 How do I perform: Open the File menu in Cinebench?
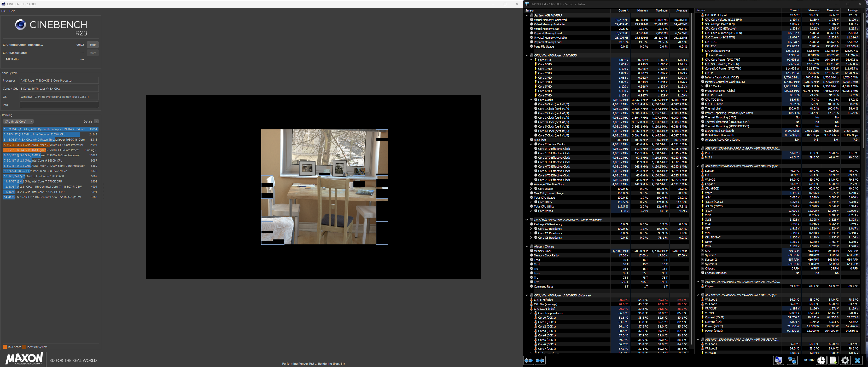(3, 11)
